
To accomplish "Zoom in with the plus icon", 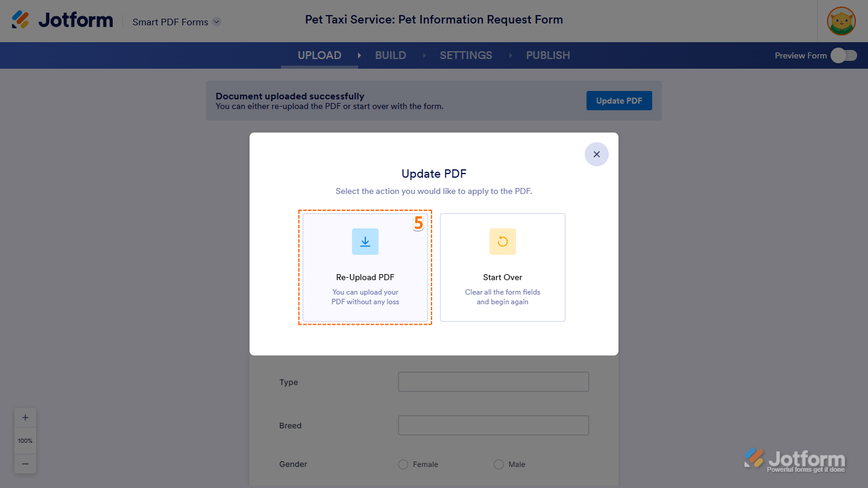I will pos(25,418).
